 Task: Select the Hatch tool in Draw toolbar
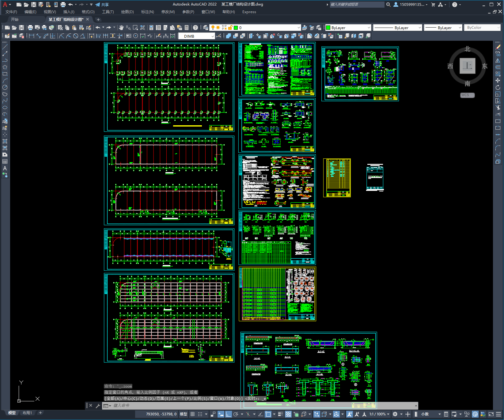coord(5,141)
